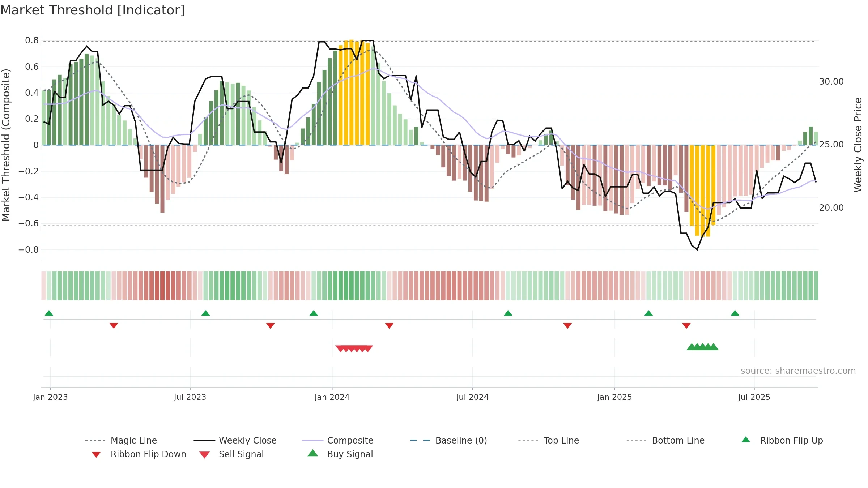Click the Market Threshold (Composite) axis title
868x488 pixels.
tap(6, 145)
